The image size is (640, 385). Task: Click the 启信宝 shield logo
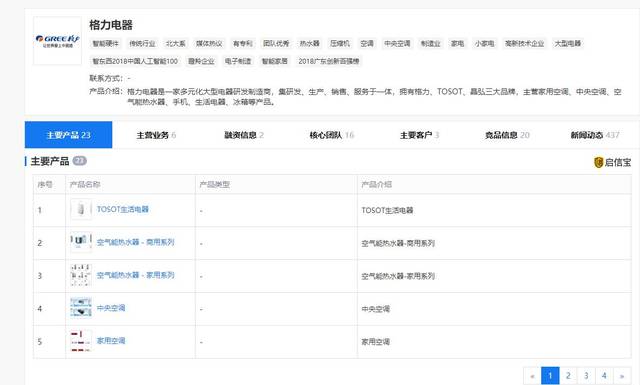coord(598,162)
